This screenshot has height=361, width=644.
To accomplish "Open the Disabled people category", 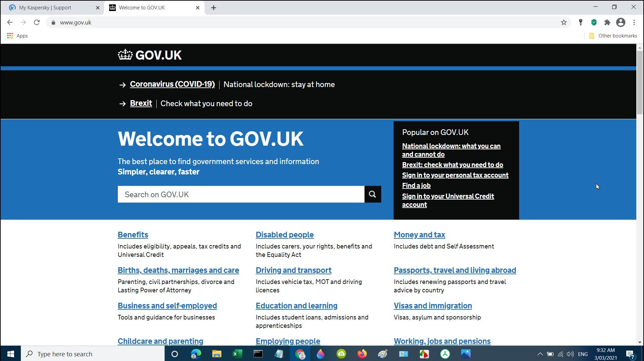I will click(x=285, y=235).
